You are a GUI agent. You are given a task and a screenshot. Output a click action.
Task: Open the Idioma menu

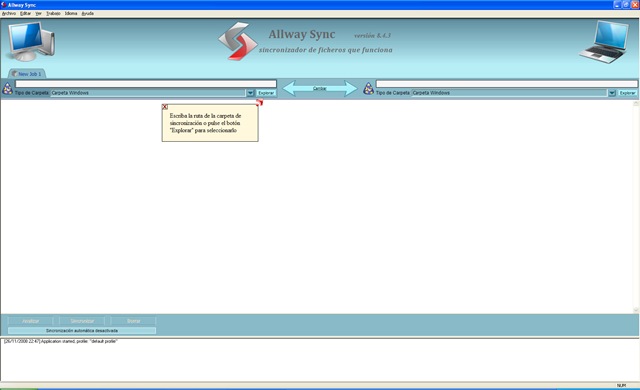point(71,13)
